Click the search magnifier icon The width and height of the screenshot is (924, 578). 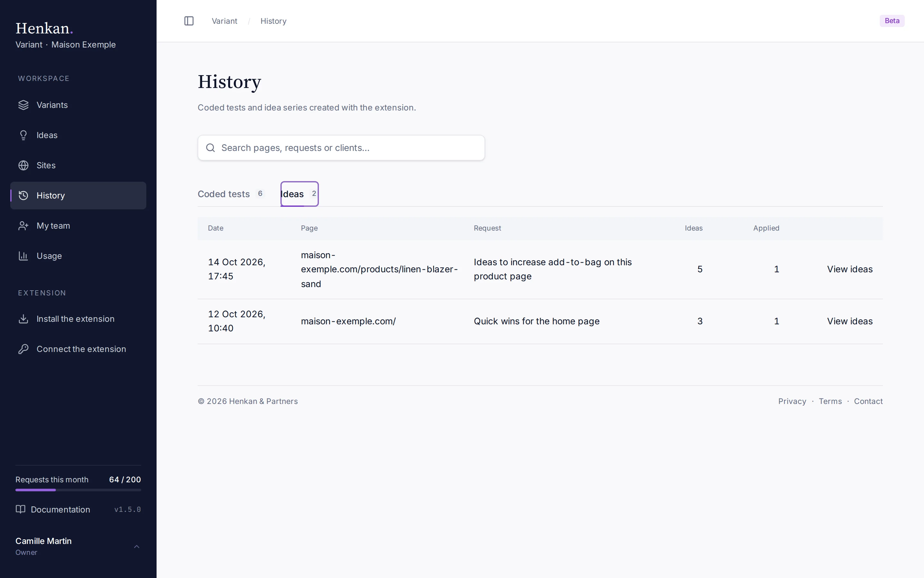pyautogui.click(x=210, y=148)
